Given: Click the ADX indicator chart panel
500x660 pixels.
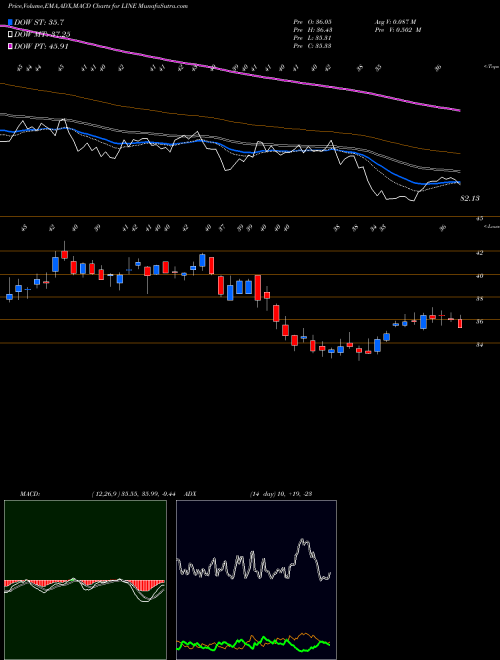Looking at the screenshot, I should 256,580.
